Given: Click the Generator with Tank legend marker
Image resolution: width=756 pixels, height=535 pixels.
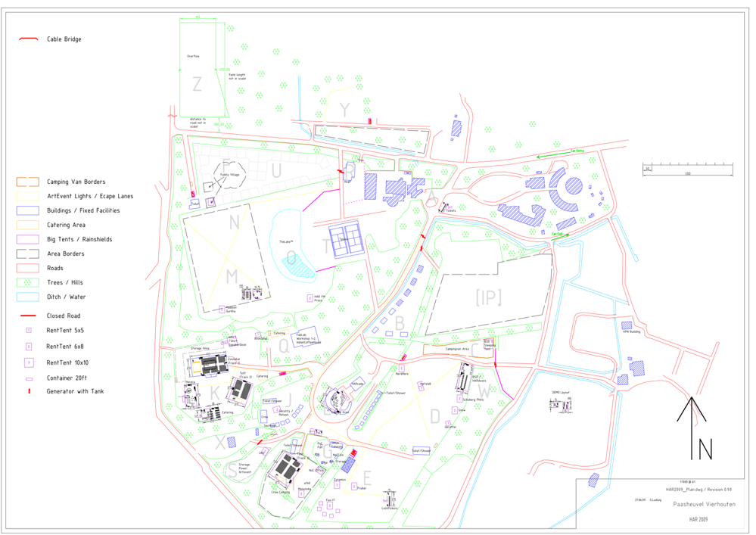Looking at the screenshot, I should [x=29, y=391].
